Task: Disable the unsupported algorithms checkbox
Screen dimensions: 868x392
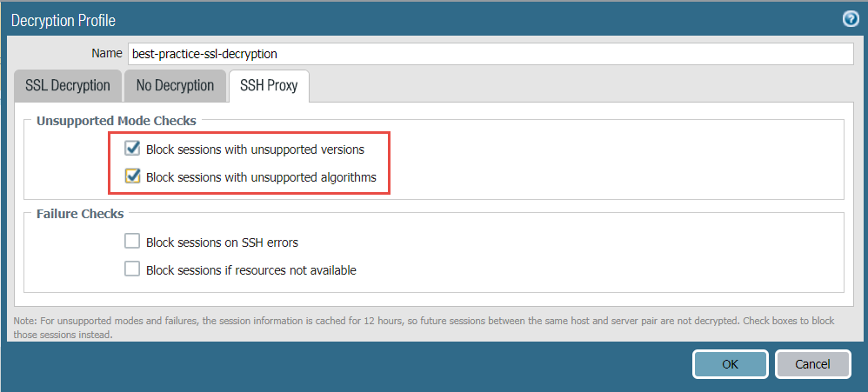Action: click(x=133, y=176)
